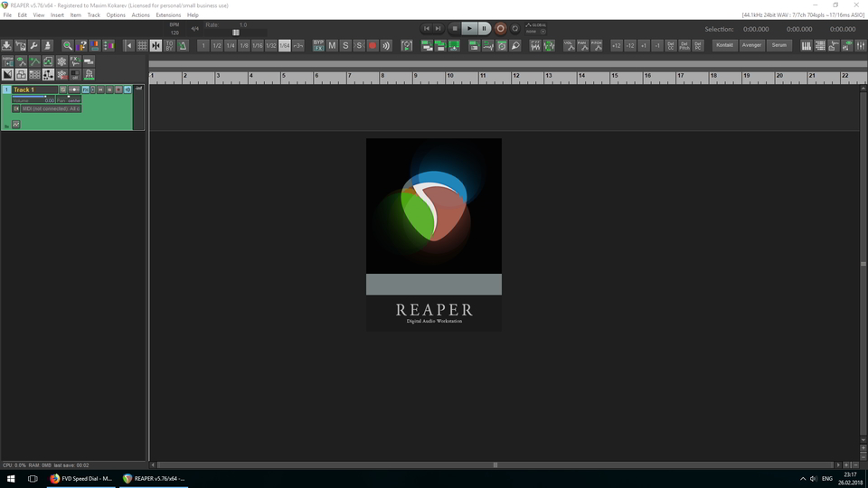Open Windows Start menu
The height and width of the screenshot is (488, 868).
[11, 479]
